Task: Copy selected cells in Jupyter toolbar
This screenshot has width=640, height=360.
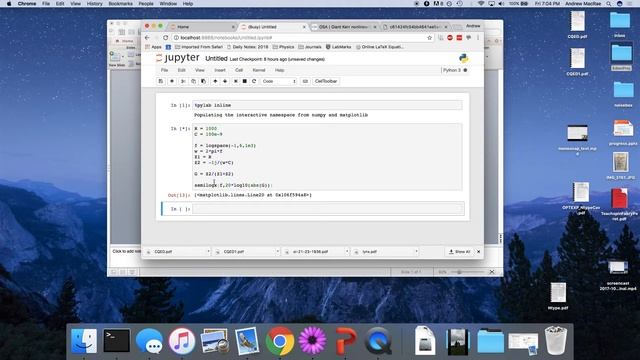Action: point(193,81)
